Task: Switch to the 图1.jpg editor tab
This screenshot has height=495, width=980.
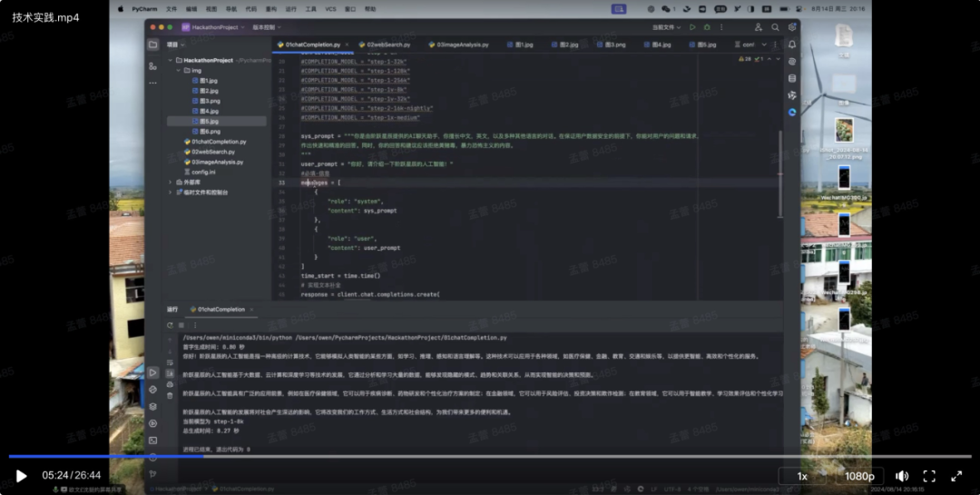Action: click(x=520, y=45)
